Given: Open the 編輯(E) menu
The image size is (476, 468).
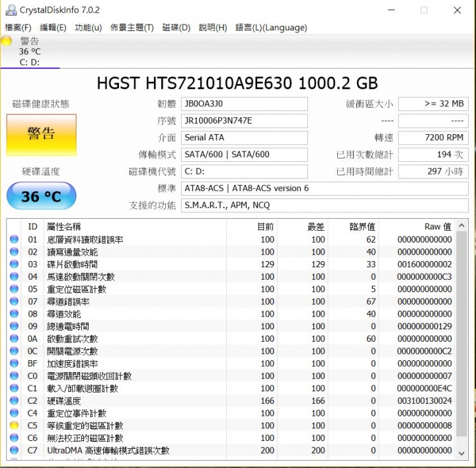Looking at the screenshot, I should click(x=53, y=28).
